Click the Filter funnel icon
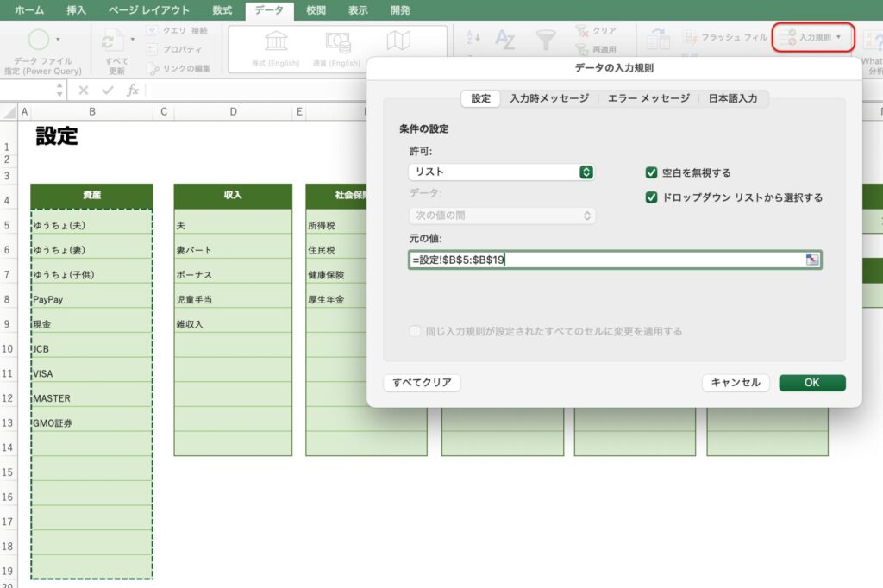883x588 pixels. [546, 40]
